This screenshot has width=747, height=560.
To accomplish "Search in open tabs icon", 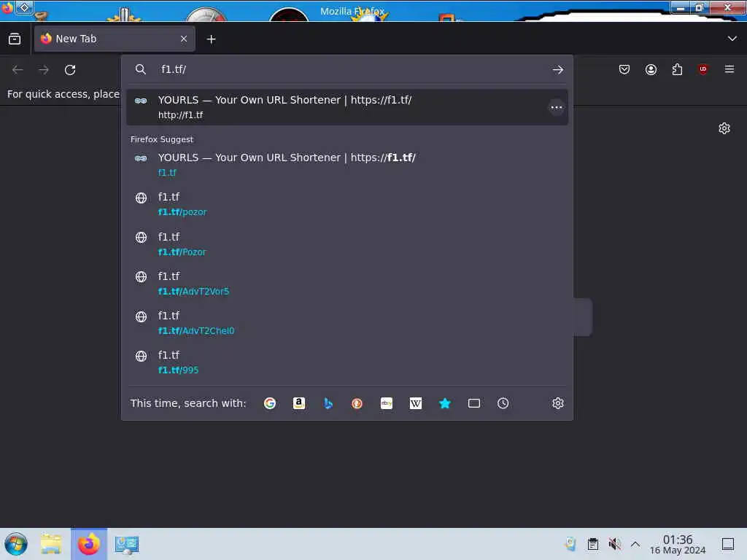I will coord(474,403).
